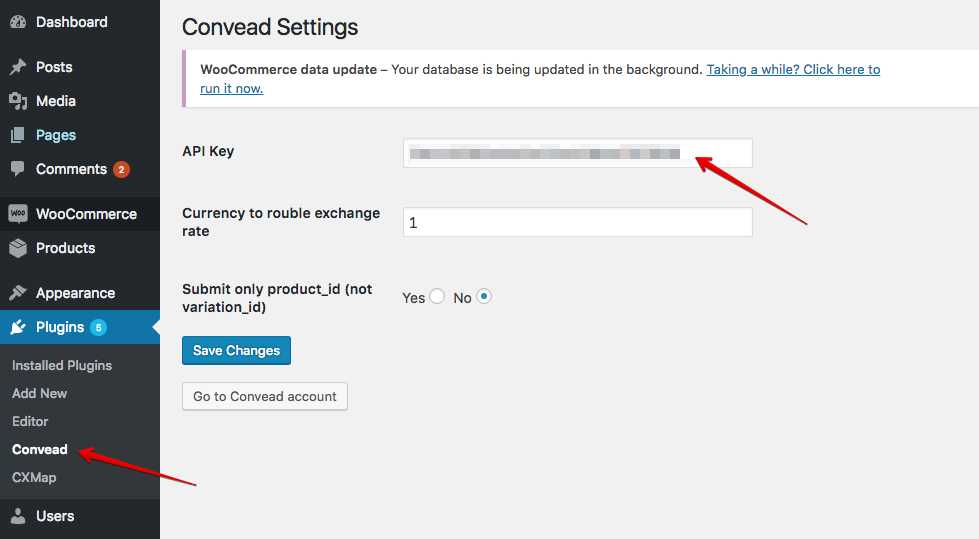Open the Convead submenu item
The width and height of the screenshot is (979, 539).
coord(39,450)
